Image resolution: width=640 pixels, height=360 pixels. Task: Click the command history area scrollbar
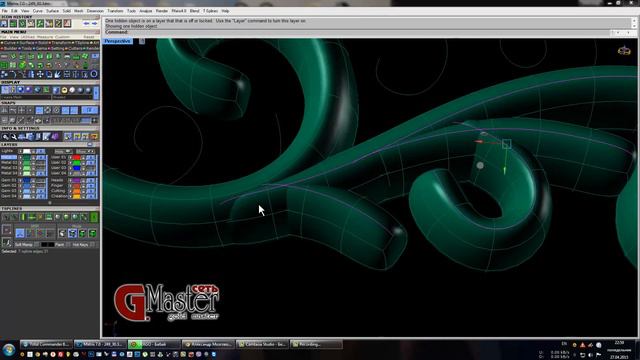point(634,23)
